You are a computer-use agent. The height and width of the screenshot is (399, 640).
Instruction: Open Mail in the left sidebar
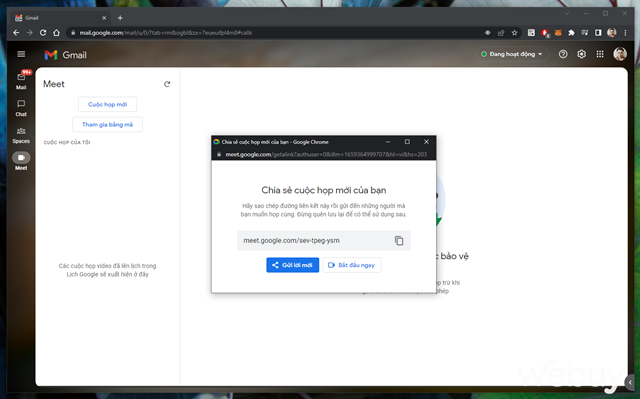pos(21,80)
